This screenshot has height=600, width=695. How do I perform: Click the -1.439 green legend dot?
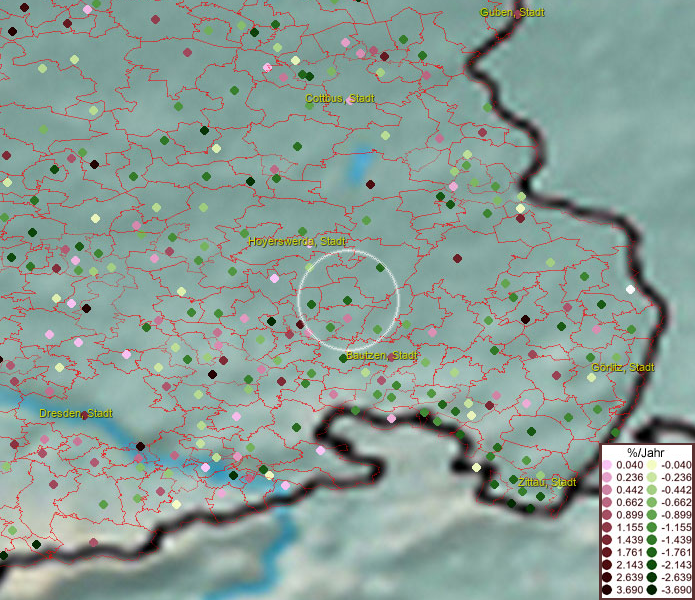(652, 540)
